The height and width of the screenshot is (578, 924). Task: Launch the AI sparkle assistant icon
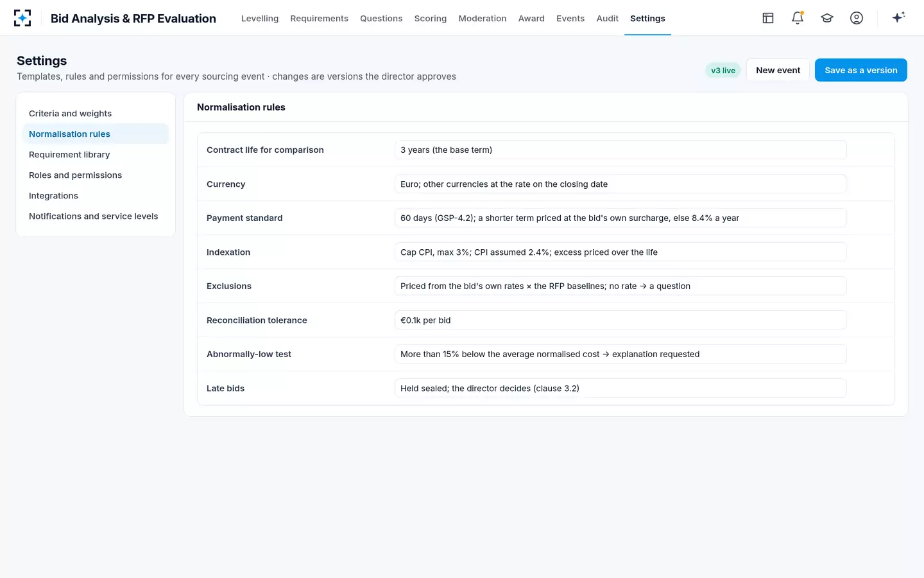898,17
